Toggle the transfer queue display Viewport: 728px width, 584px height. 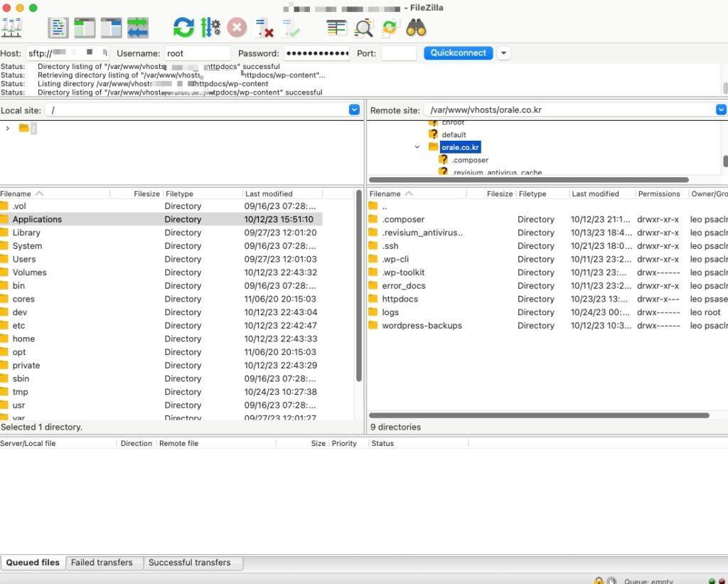pos(138,28)
